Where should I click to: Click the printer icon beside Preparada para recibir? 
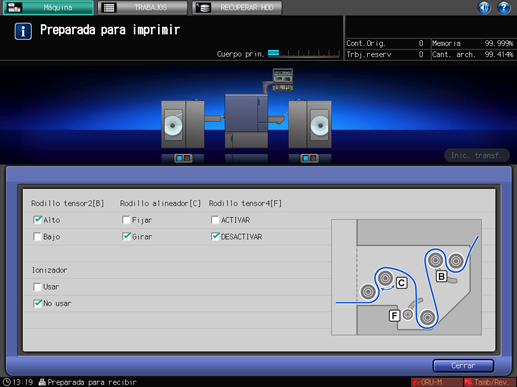click(x=42, y=382)
